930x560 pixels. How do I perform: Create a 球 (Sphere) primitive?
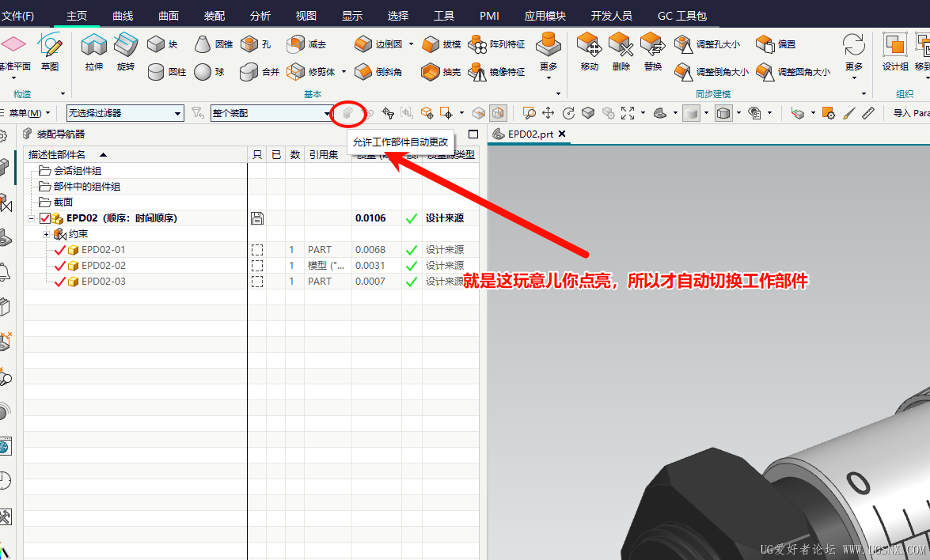pyautogui.click(x=210, y=72)
